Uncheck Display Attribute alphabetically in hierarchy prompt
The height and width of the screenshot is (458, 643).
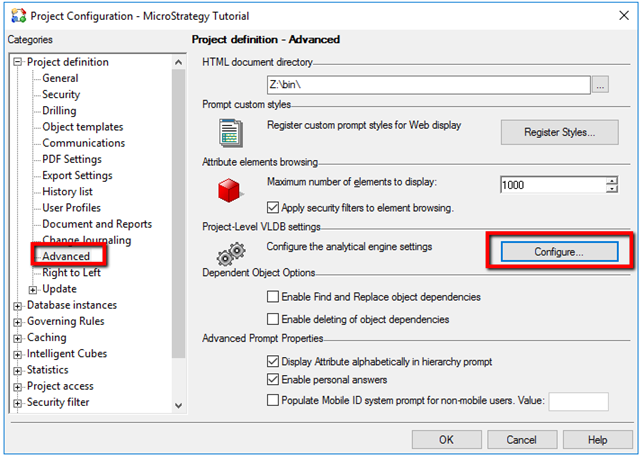click(274, 361)
